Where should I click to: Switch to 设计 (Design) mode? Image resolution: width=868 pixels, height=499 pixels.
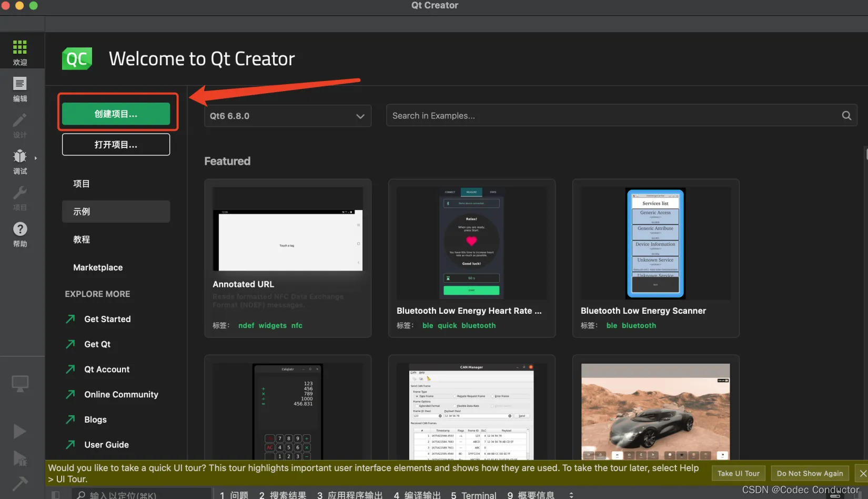20,125
